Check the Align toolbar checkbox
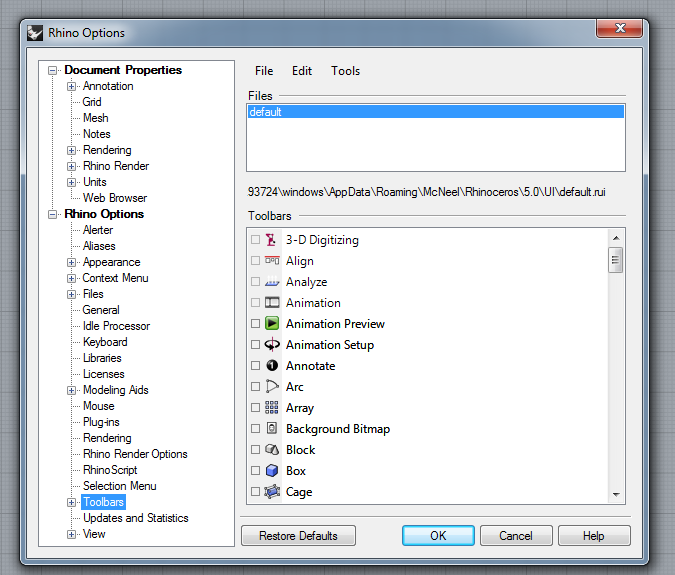The image size is (675, 575). pyautogui.click(x=255, y=260)
